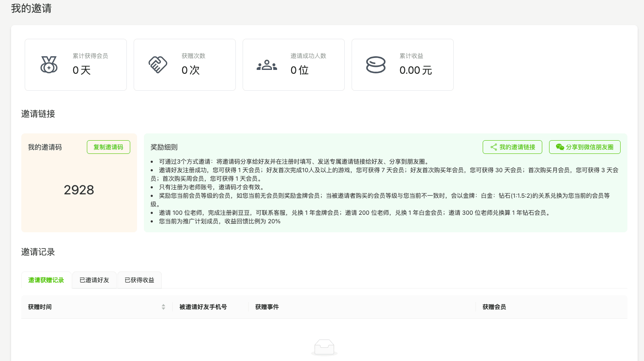Viewport: 644px width, 361px height.
Task: Click the 邀请链接 section heading
Action: tap(38, 114)
